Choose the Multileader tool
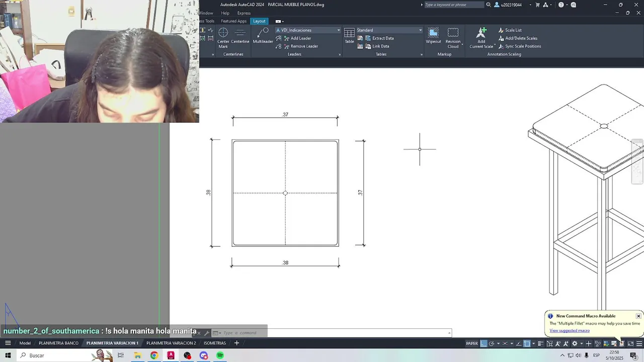Image resolution: width=644 pixels, height=362 pixels. (x=263, y=36)
